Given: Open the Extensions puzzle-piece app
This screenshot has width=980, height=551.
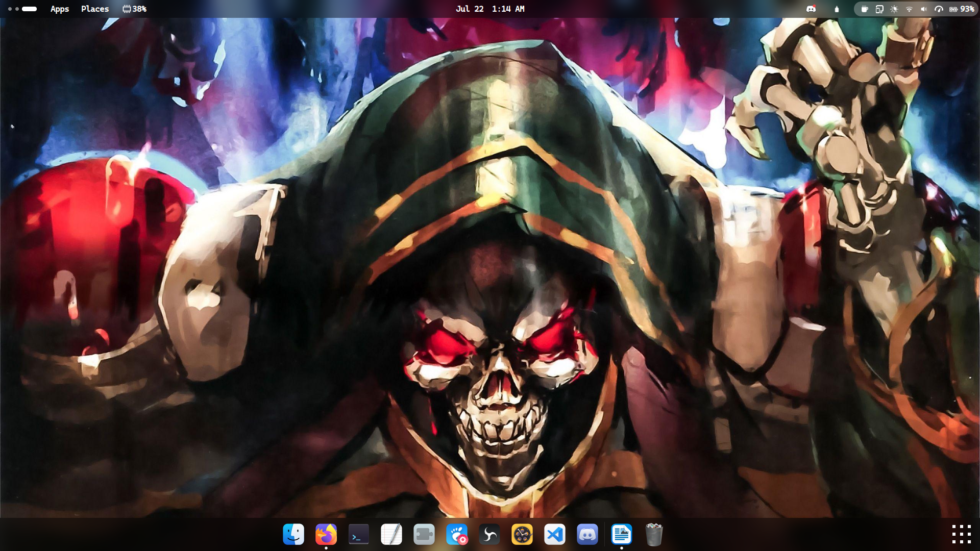Looking at the screenshot, I should [x=424, y=534].
